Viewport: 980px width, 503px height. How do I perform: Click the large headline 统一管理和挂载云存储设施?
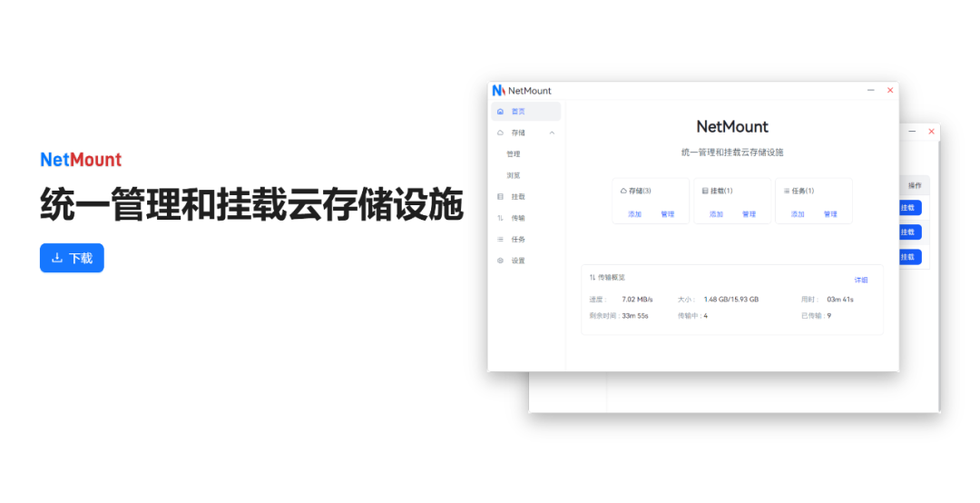pos(252,204)
